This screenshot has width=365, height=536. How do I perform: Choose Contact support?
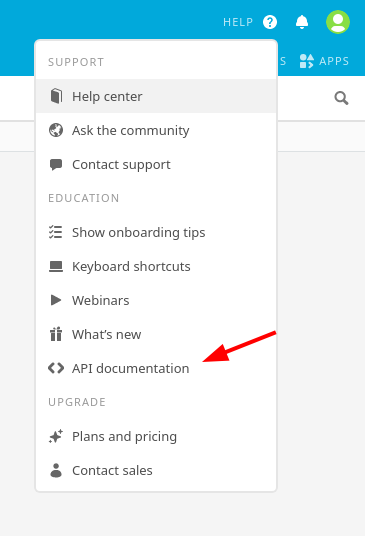[156, 164]
